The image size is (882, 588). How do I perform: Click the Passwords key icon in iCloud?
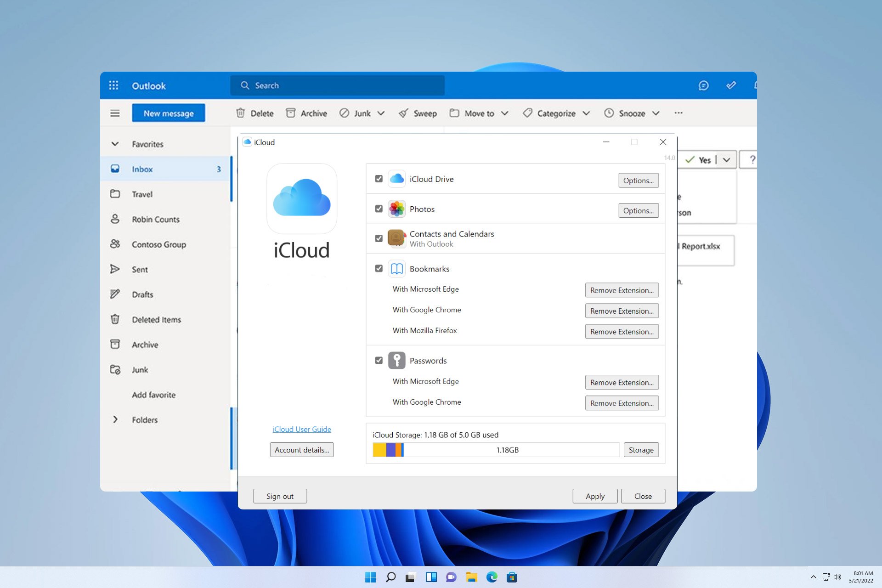click(397, 361)
